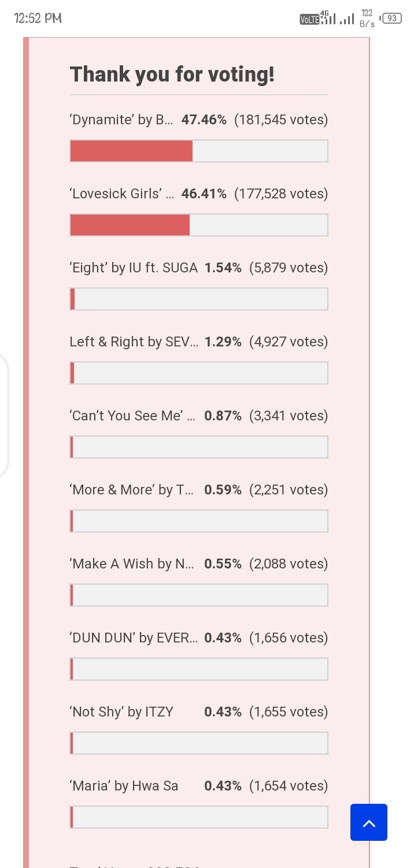Viewport: 414px width, 868px height.
Task: Tap the progress bar under 'Eight' by IU
Action: click(x=198, y=299)
